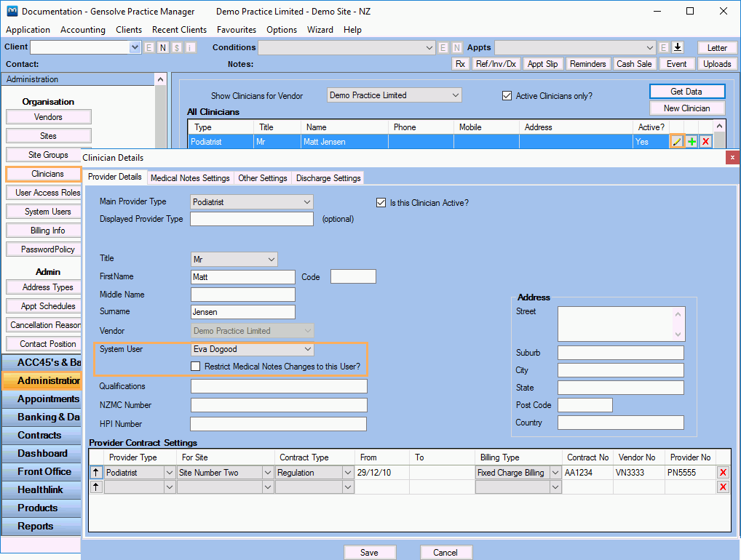Enable Restrict Medical Notes Changes to this User

[195, 366]
